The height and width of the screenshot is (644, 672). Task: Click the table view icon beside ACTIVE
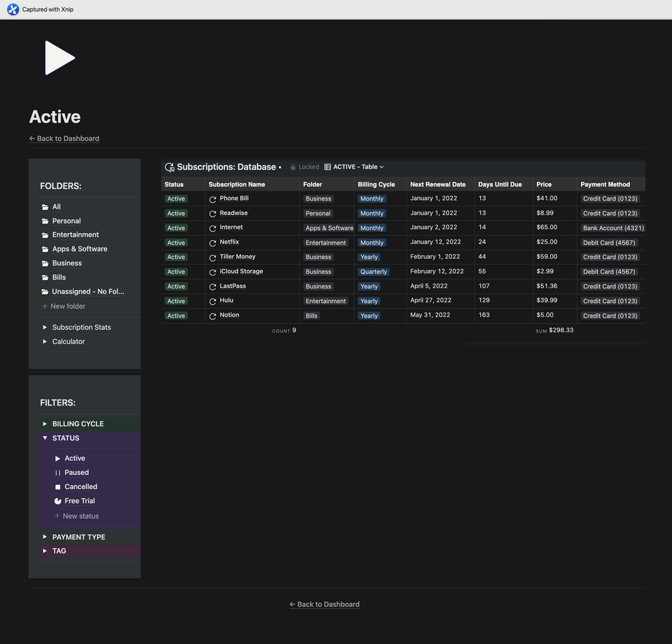pos(328,167)
